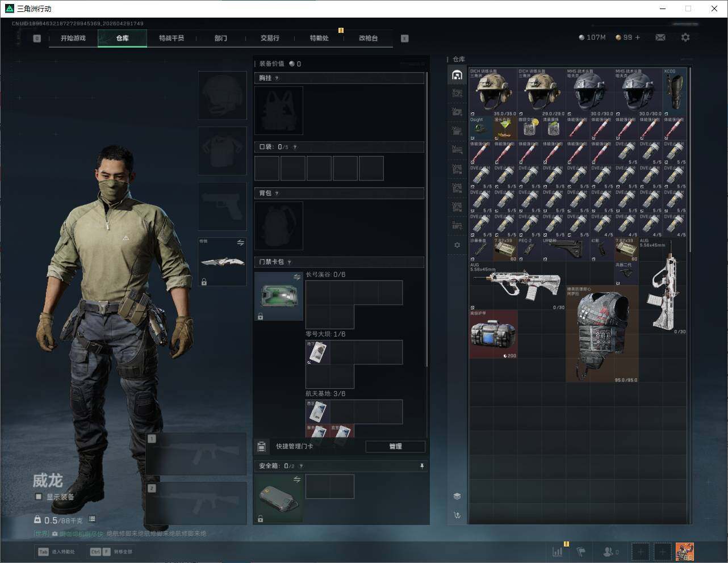Select the body armor with 95.0/95.0 durability
The width and height of the screenshot is (728, 563).
pos(602,334)
